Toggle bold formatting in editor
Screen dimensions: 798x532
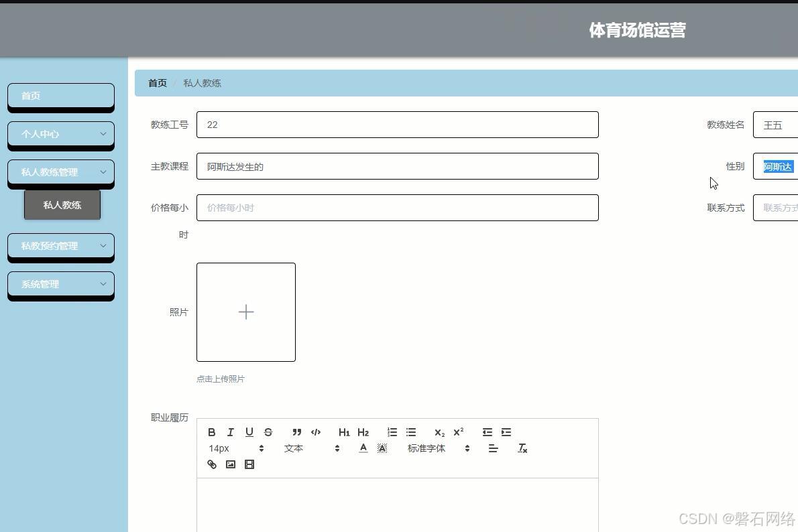point(212,432)
